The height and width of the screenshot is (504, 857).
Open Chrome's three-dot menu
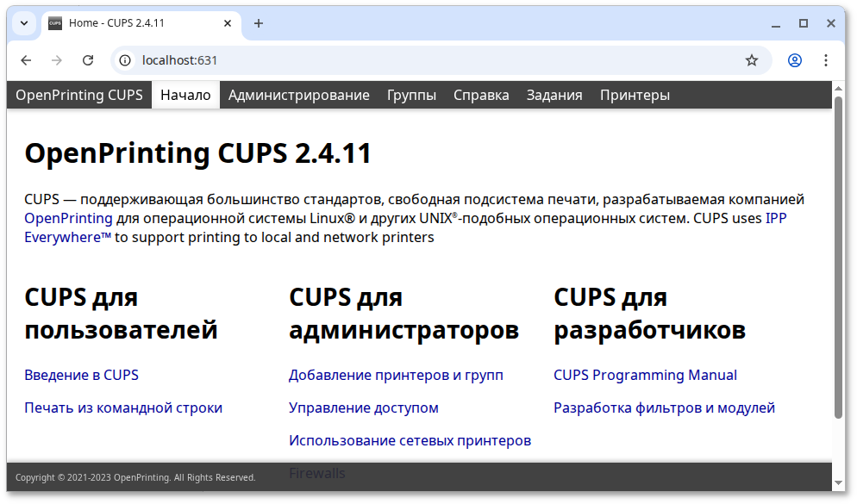(825, 60)
